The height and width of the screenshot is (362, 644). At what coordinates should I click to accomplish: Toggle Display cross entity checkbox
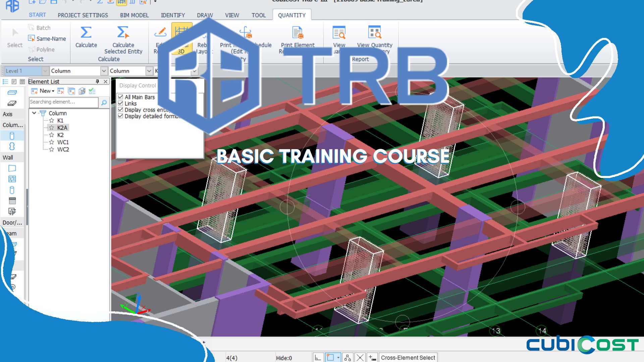point(120,110)
